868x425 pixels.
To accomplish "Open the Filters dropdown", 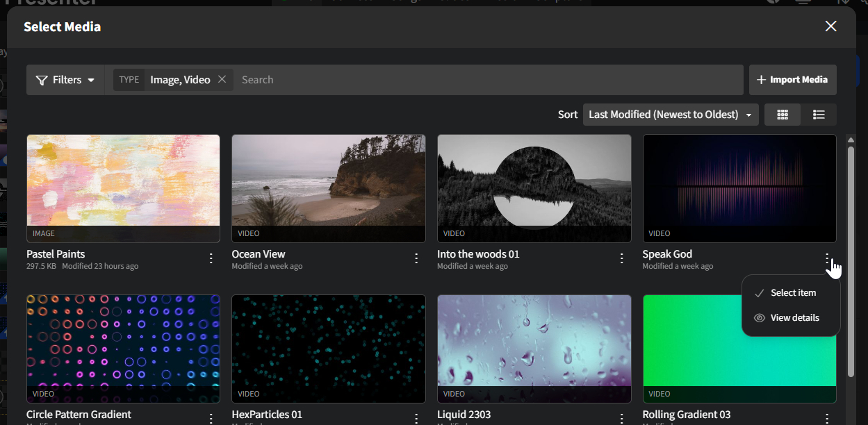I will pyautogui.click(x=65, y=80).
